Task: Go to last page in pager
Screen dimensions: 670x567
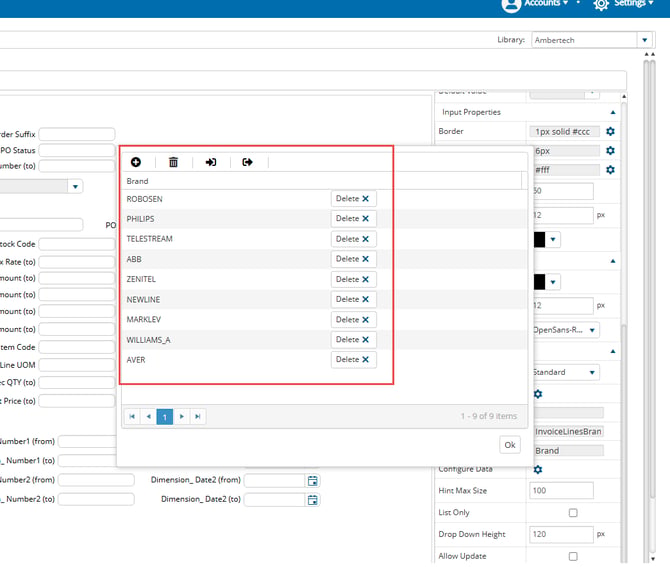Action: pos(197,416)
